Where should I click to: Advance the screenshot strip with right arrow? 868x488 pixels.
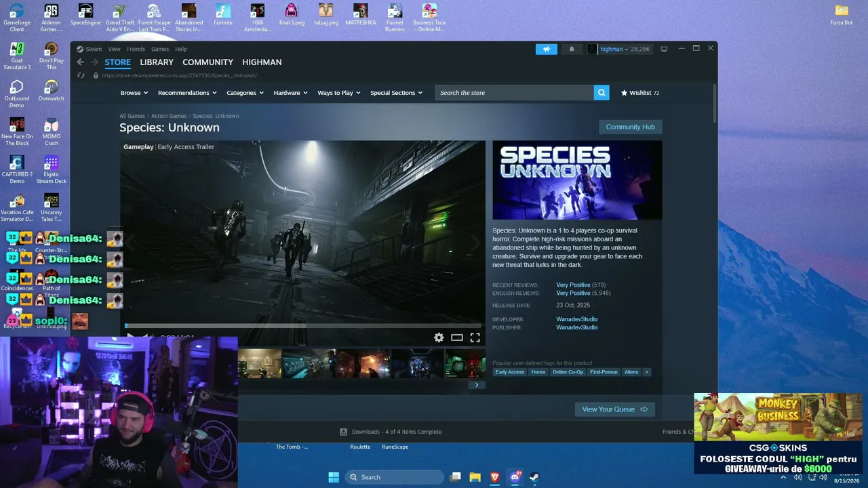point(477,385)
